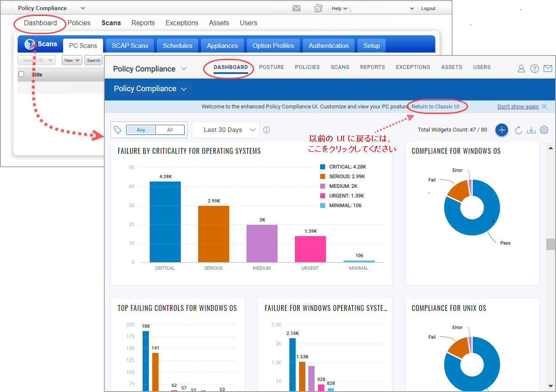Image resolution: width=556 pixels, height=392 pixels.
Task: Refresh the dashboard widgets
Action: pyautogui.click(x=519, y=130)
